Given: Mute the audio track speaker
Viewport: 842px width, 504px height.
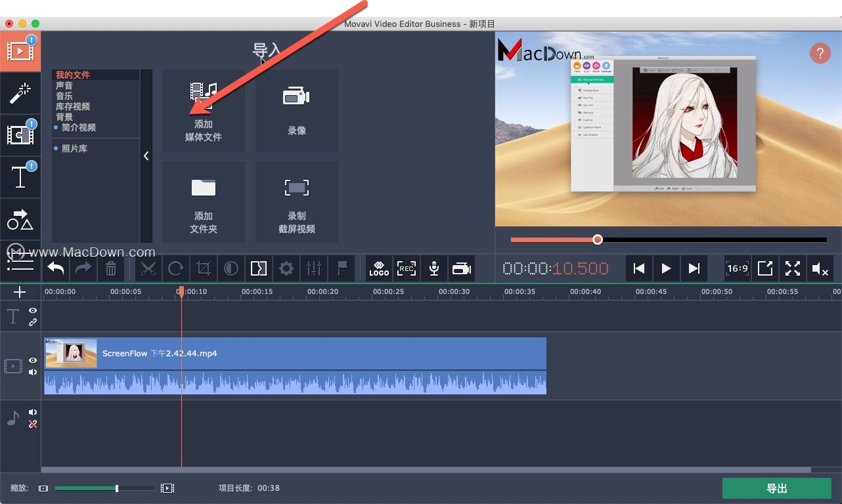Looking at the screenshot, I should [x=33, y=412].
